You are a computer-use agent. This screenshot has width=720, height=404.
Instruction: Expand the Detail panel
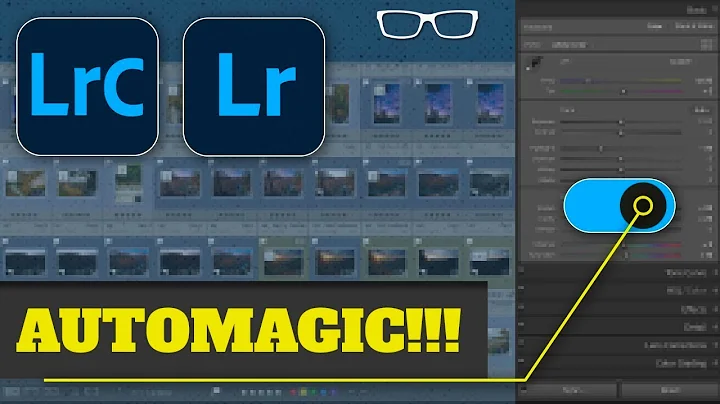(695, 327)
